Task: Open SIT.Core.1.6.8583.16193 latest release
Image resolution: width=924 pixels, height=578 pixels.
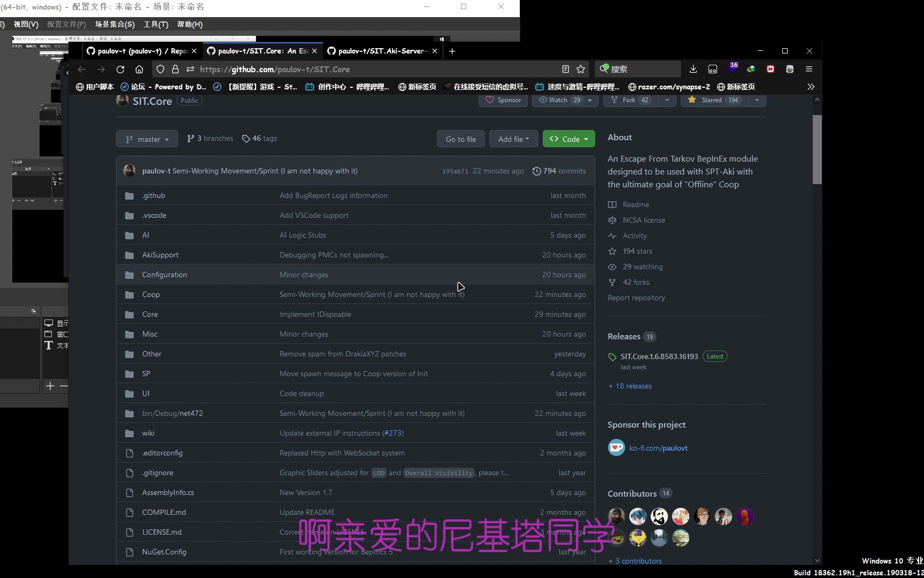Action: tap(659, 356)
